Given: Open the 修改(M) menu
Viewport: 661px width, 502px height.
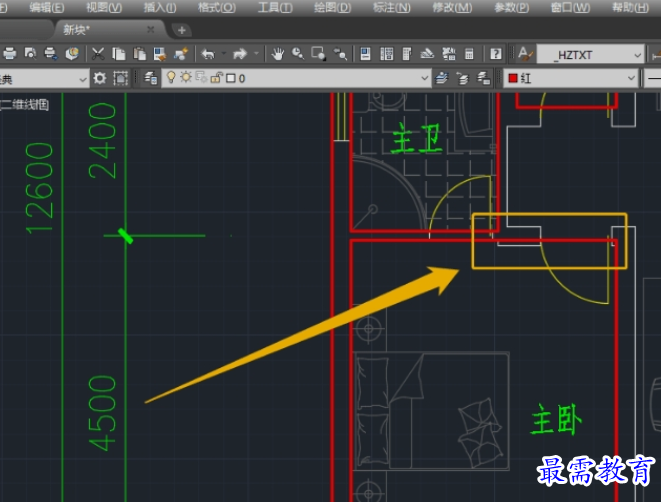Looking at the screenshot, I should click(x=452, y=8).
